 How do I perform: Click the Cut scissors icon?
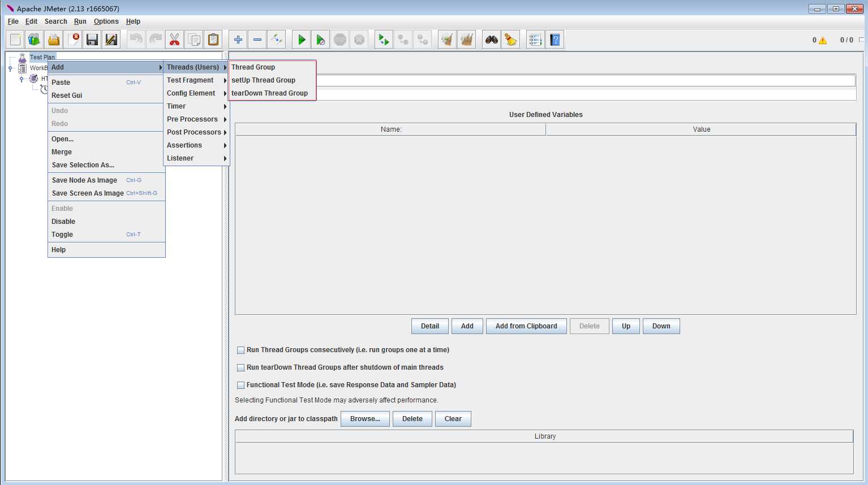tap(175, 40)
